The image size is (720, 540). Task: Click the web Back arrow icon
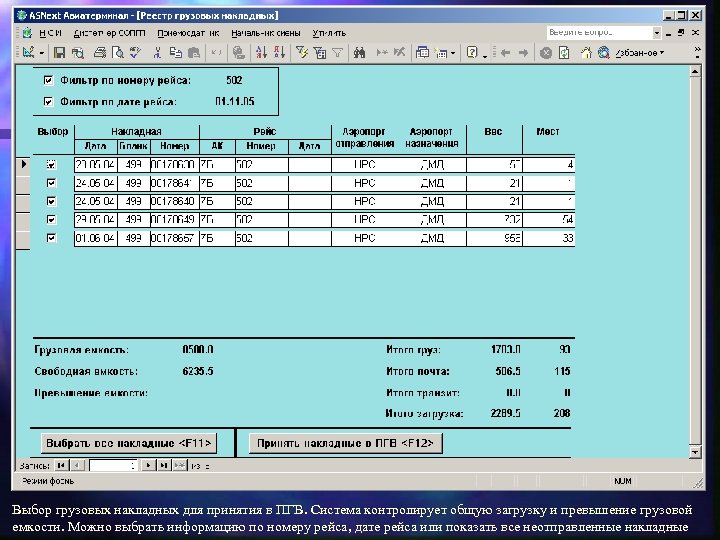click(x=506, y=53)
